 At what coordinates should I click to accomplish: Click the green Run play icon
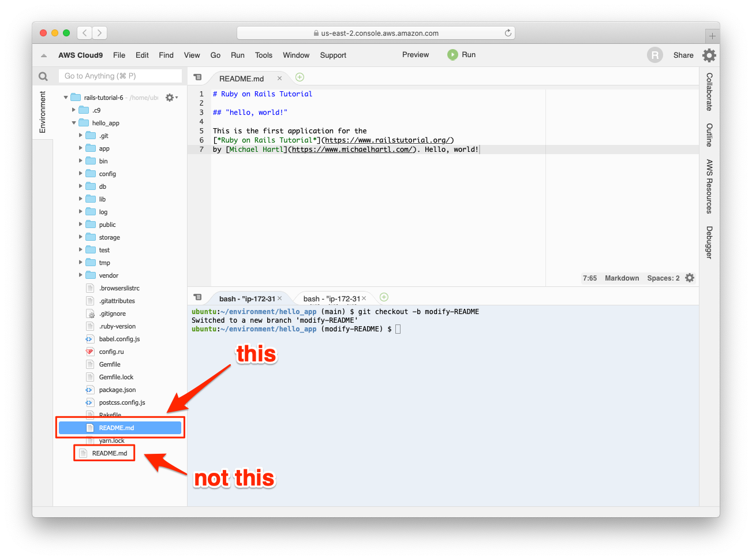pyautogui.click(x=452, y=55)
